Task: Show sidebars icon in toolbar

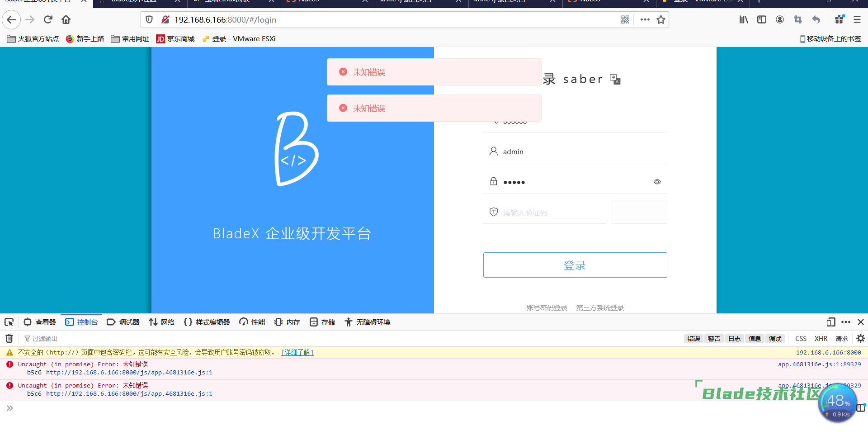Action: (x=762, y=19)
